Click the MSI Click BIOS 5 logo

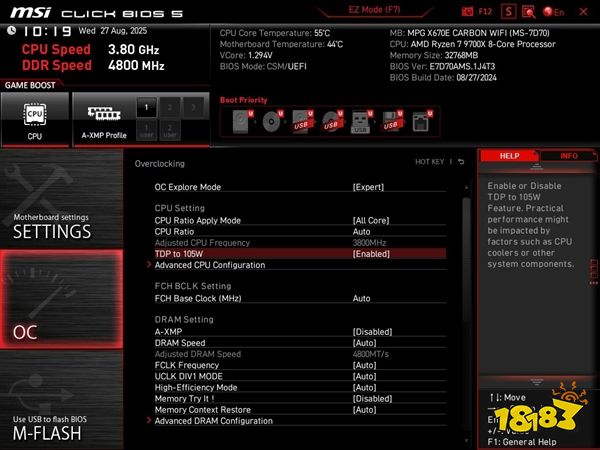(96, 13)
